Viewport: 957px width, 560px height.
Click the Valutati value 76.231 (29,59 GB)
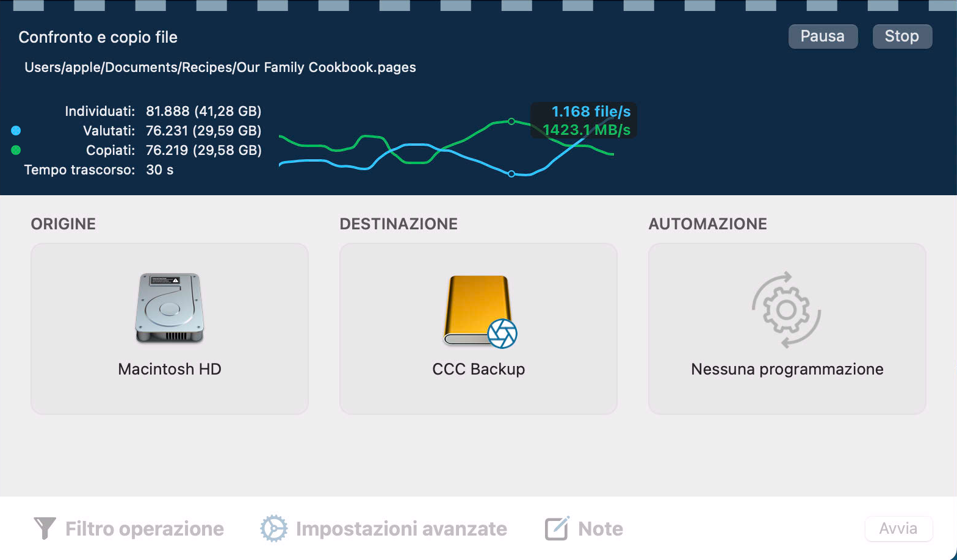point(204,131)
